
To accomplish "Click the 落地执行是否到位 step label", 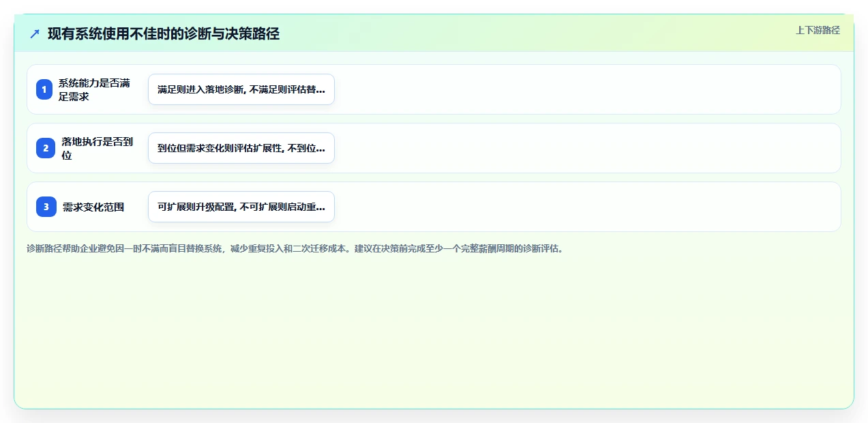I will click(x=98, y=148).
